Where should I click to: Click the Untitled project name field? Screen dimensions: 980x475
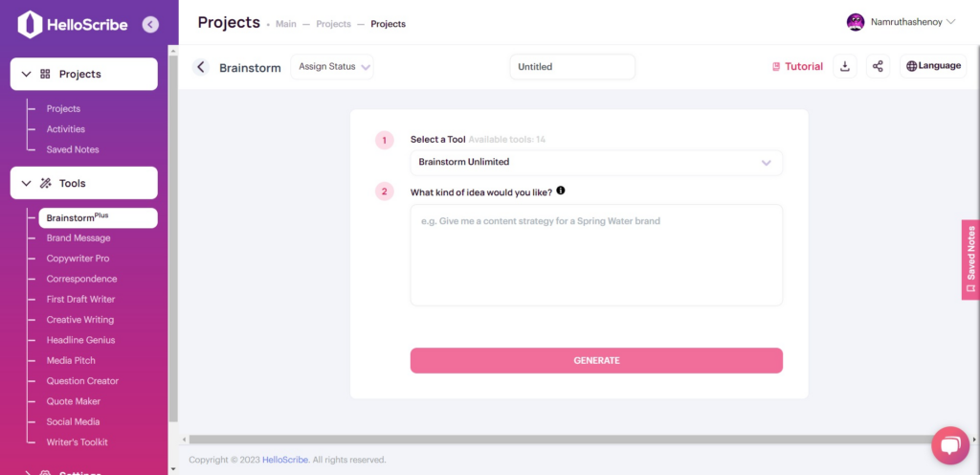coord(572,67)
